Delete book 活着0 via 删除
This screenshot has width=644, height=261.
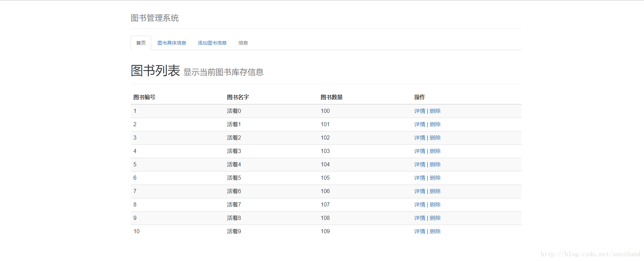click(x=435, y=111)
